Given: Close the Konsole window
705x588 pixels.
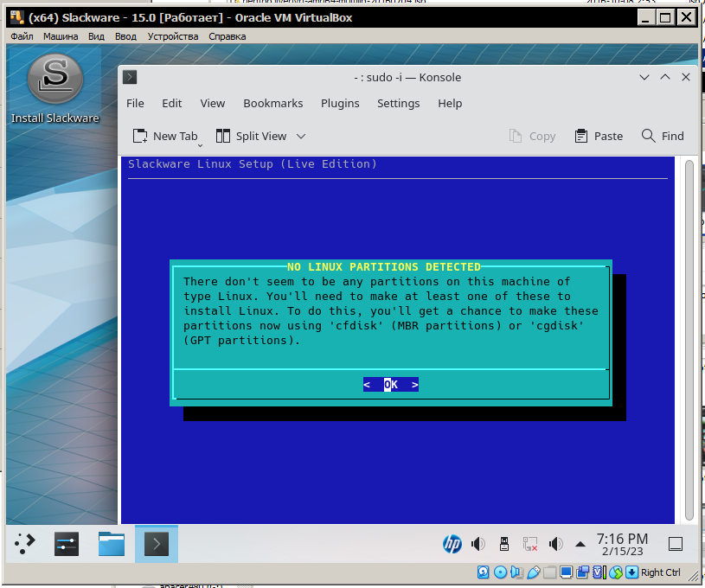Looking at the screenshot, I should click(686, 77).
